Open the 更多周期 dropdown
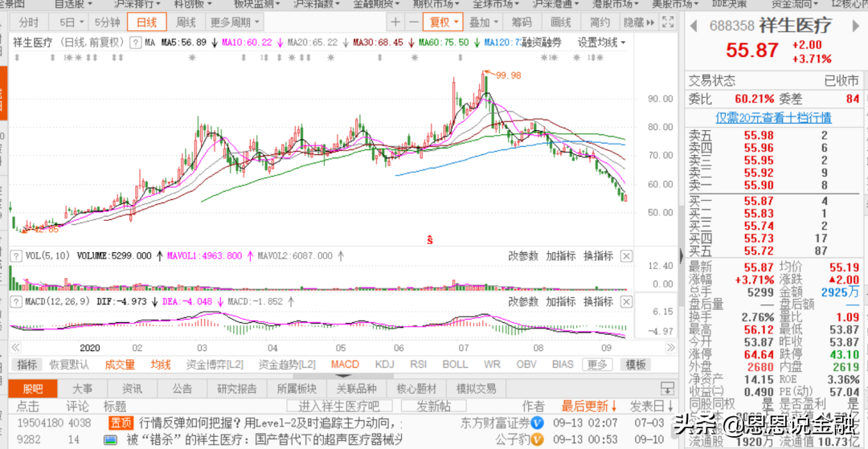The height and width of the screenshot is (449, 868). tap(234, 22)
